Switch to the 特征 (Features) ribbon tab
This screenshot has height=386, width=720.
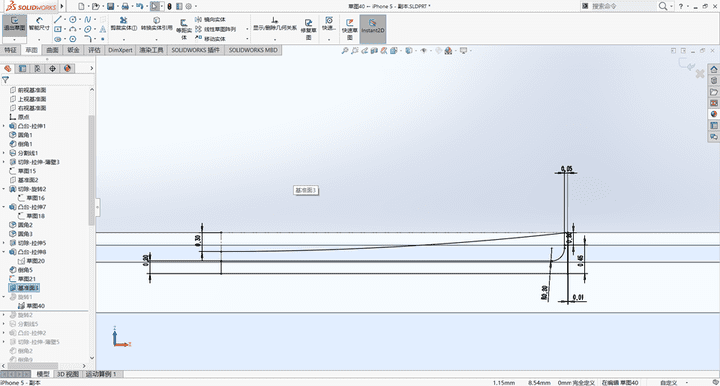point(10,50)
